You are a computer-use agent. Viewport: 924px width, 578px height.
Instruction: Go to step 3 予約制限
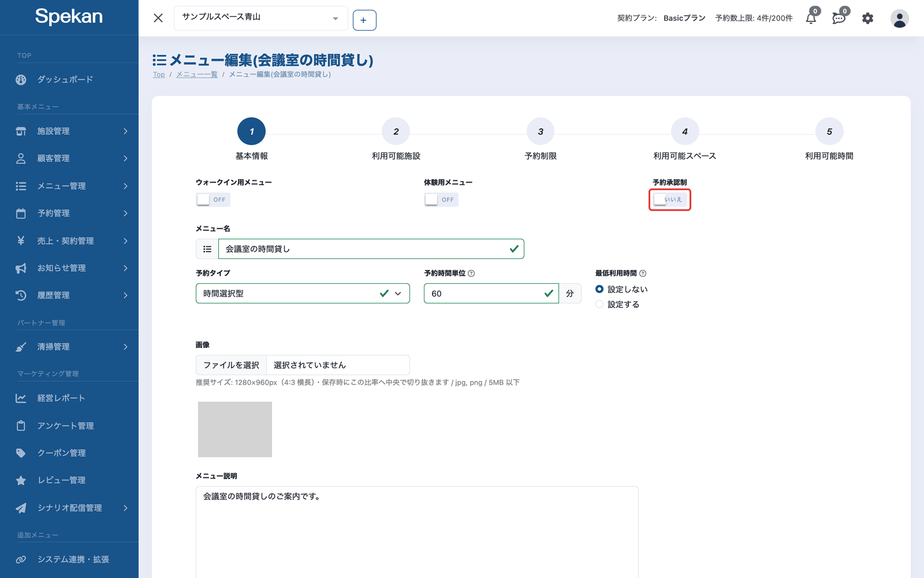(x=541, y=132)
